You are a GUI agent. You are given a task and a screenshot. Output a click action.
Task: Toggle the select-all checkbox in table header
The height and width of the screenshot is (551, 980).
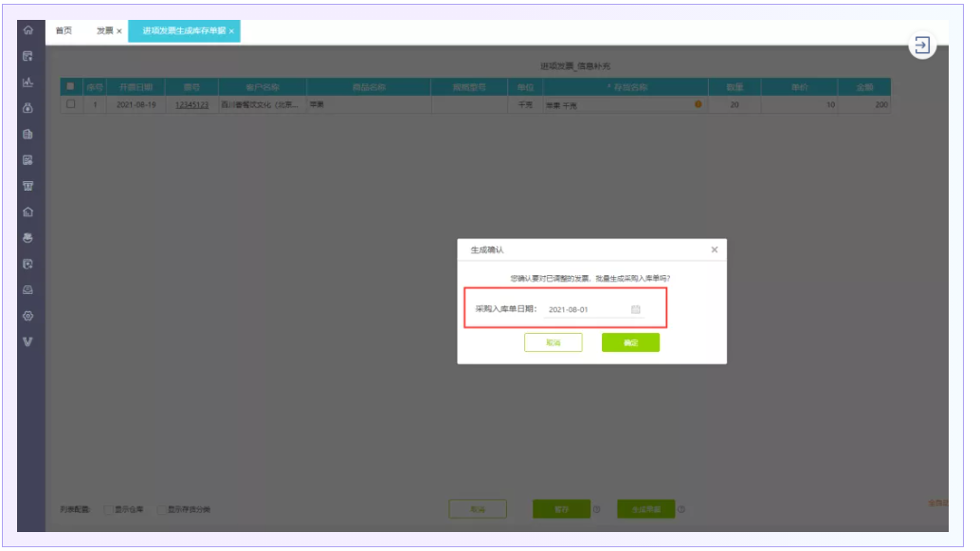[x=71, y=86]
